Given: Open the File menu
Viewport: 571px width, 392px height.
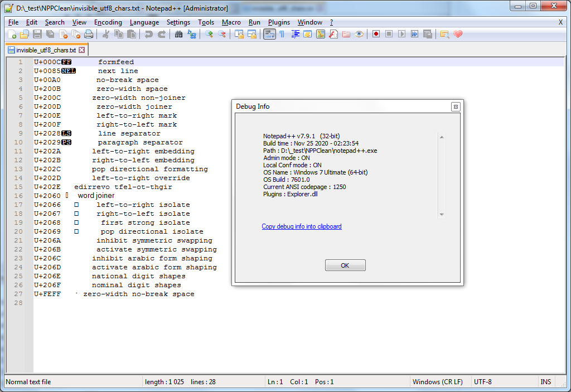Looking at the screenshot, I should (13, 22).
